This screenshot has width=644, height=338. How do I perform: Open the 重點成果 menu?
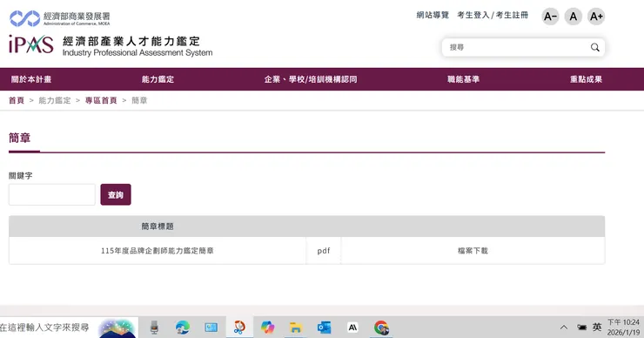pos(586,79)
